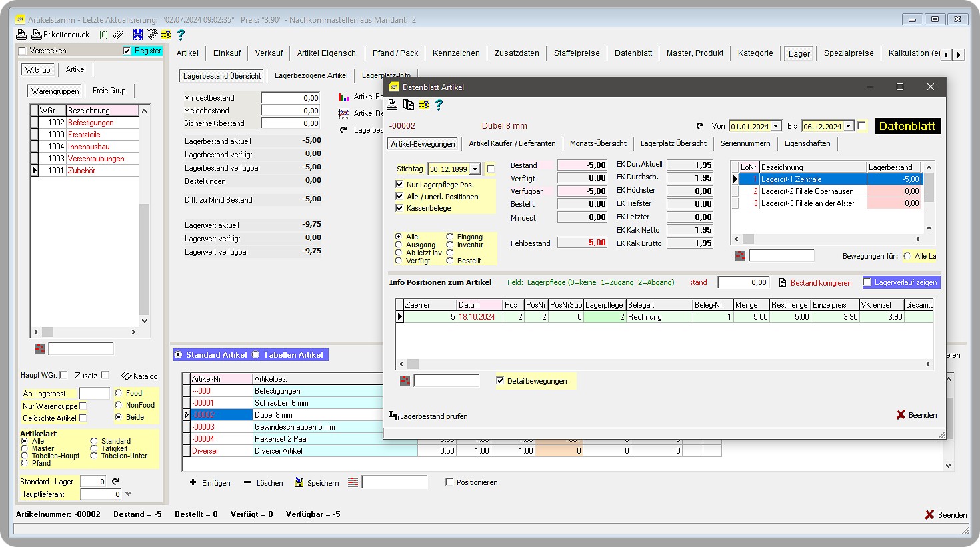
Task: Click refresh arrow next to Von date
Action: click(x=700, y=126)
